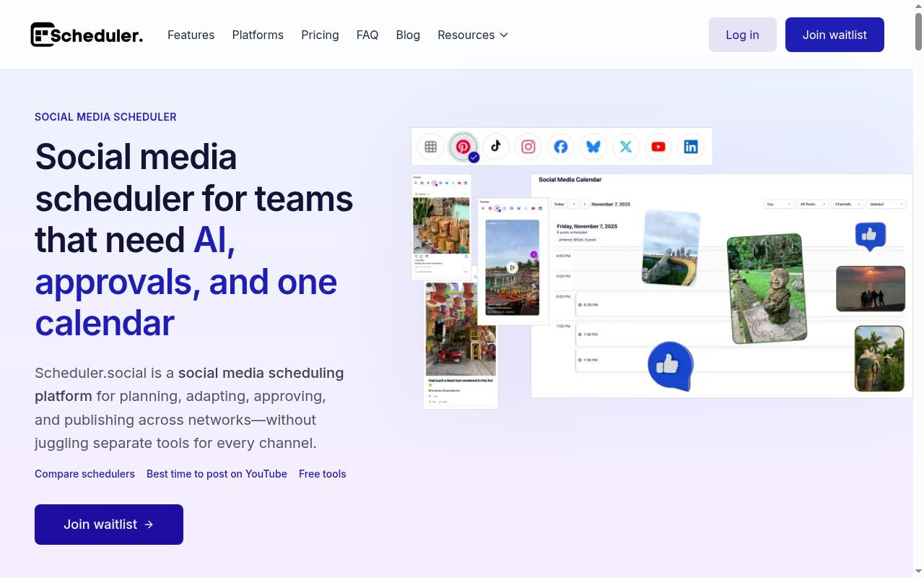Open Best time to post on YouTube
This screenshot has height=578, width=924.
pos(217,474)
